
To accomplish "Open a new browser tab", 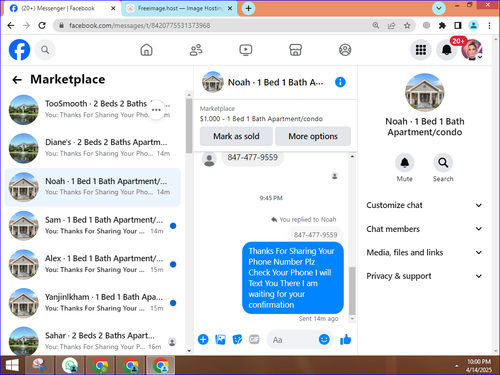I will coord(248,8).
